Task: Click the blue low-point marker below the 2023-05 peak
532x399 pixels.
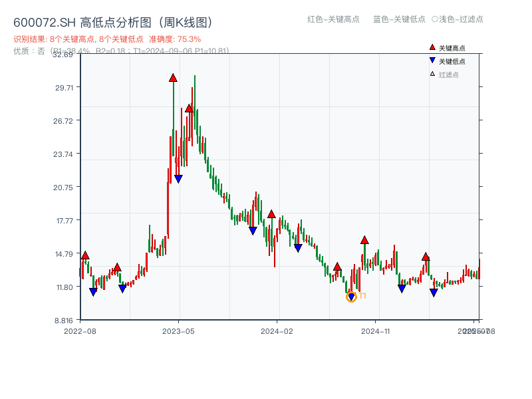Action: coord(179,178)
